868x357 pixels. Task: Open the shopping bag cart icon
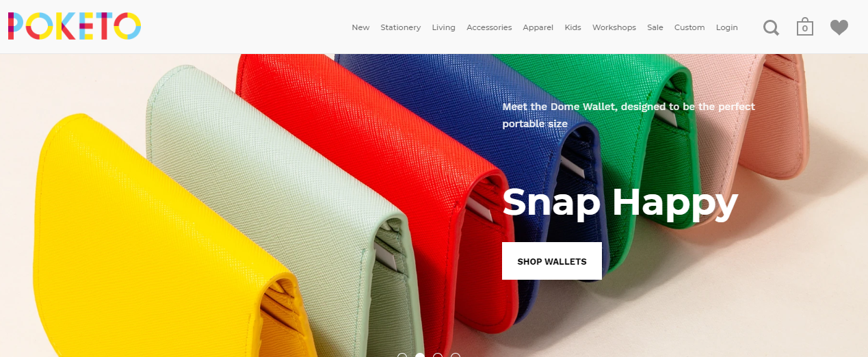(x=805, y=27)
